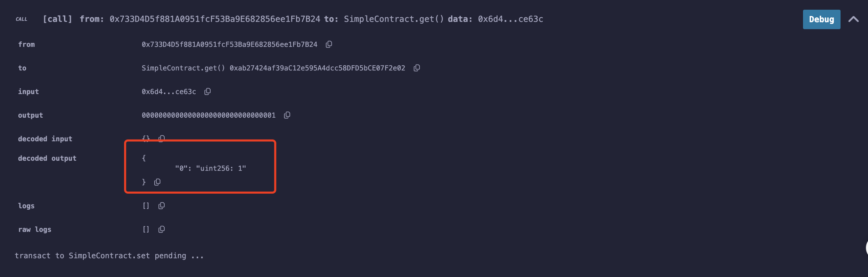The width and height of the screenshot is (868, 277).
Task: Copy the input data value
Action: (x=207, y=92)
